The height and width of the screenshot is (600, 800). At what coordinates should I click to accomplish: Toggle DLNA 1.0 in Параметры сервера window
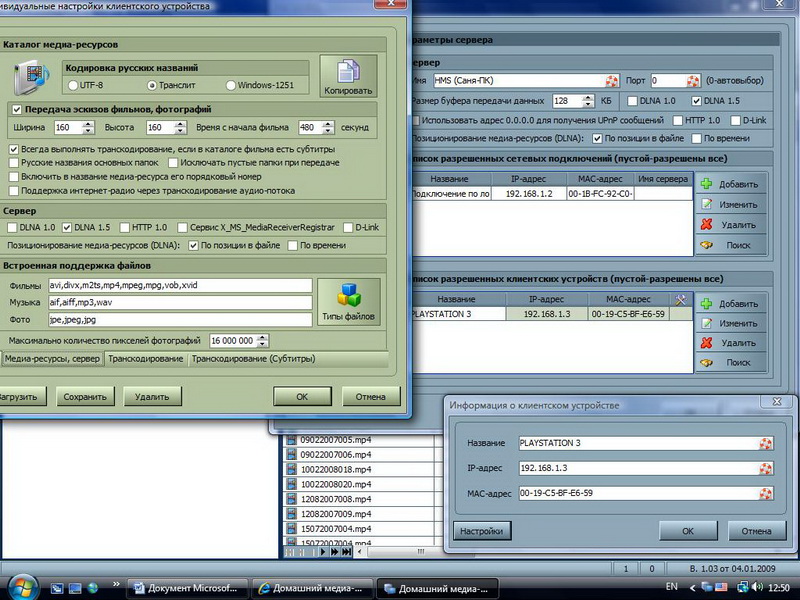632,101
